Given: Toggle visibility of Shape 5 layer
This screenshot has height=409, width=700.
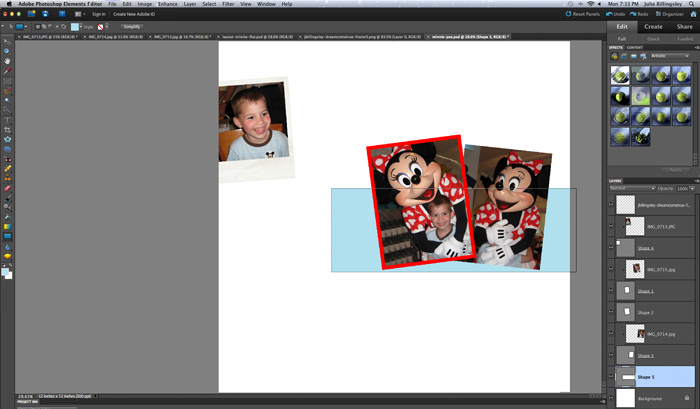Looking at the screenshot, I should (x=611, y=377).
